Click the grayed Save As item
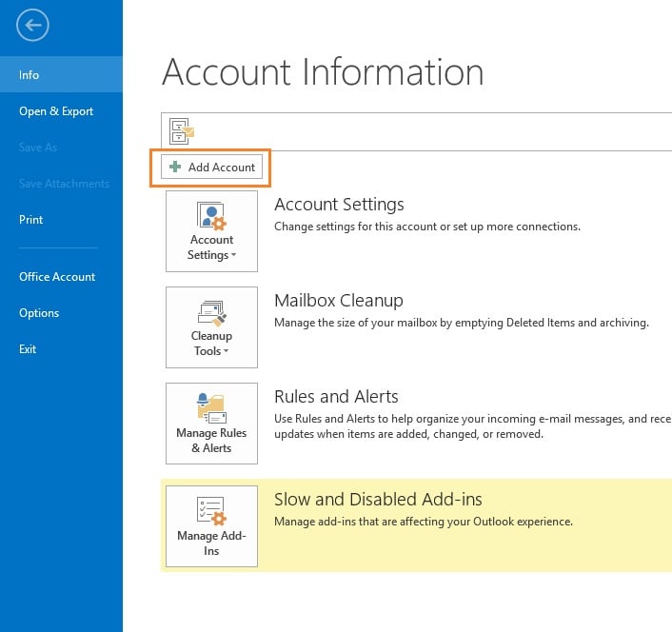 tap(61, 147)
